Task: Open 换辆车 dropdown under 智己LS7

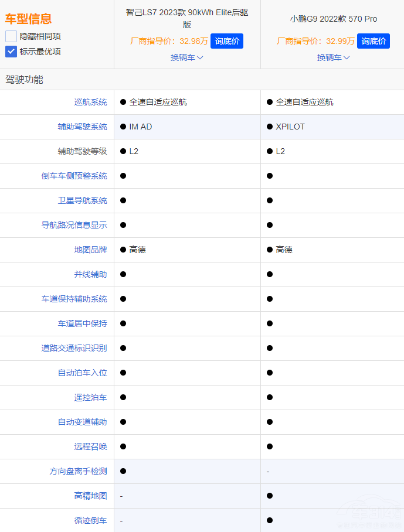Action: click(x=186, y=57)
